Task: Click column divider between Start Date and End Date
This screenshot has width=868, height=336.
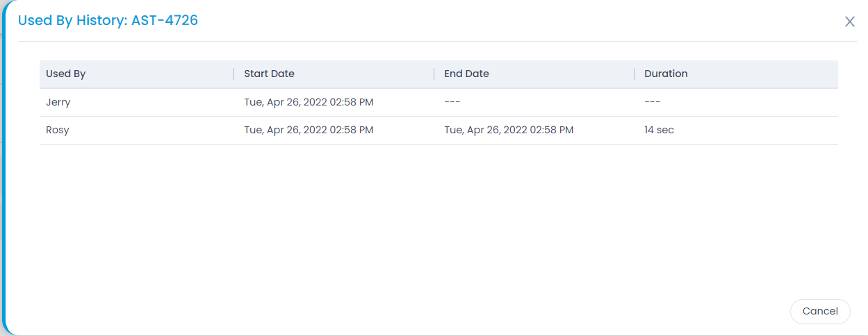Action: 434,74
